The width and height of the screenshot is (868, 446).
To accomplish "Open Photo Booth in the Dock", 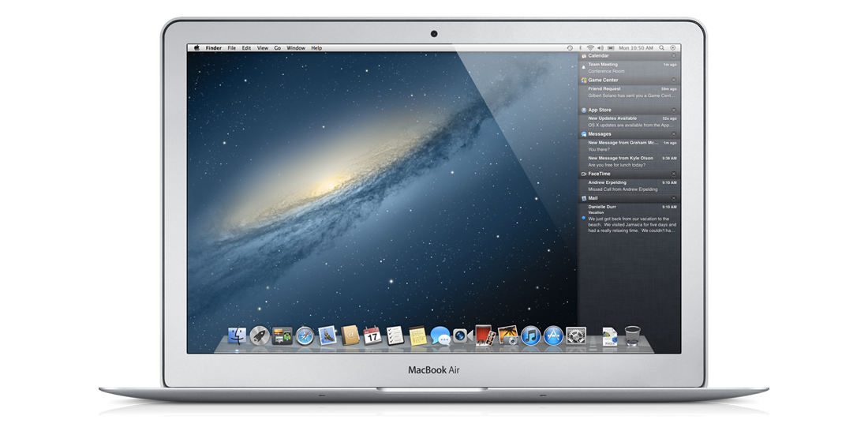I will (x=485, y=335).
